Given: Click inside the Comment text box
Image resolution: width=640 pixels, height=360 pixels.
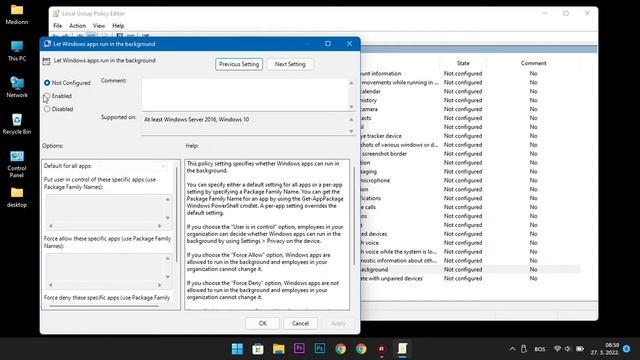Looking at the screenshot, I should (x=245, y=95).
